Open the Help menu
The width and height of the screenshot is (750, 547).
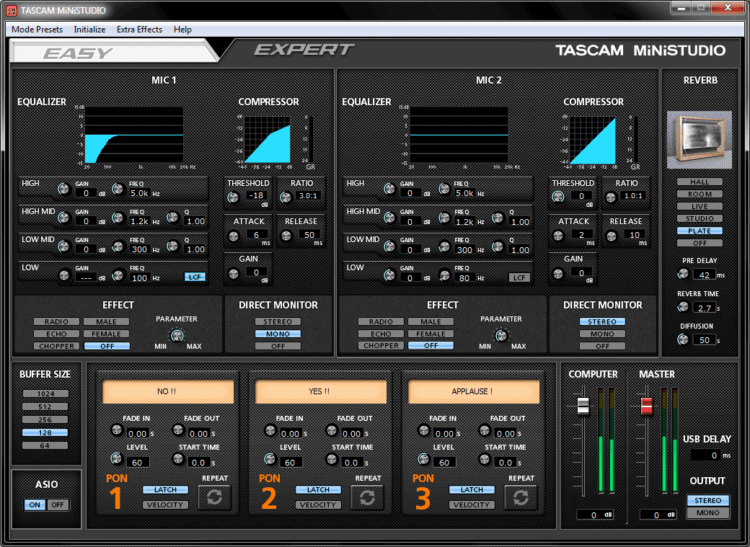(182, 29)
